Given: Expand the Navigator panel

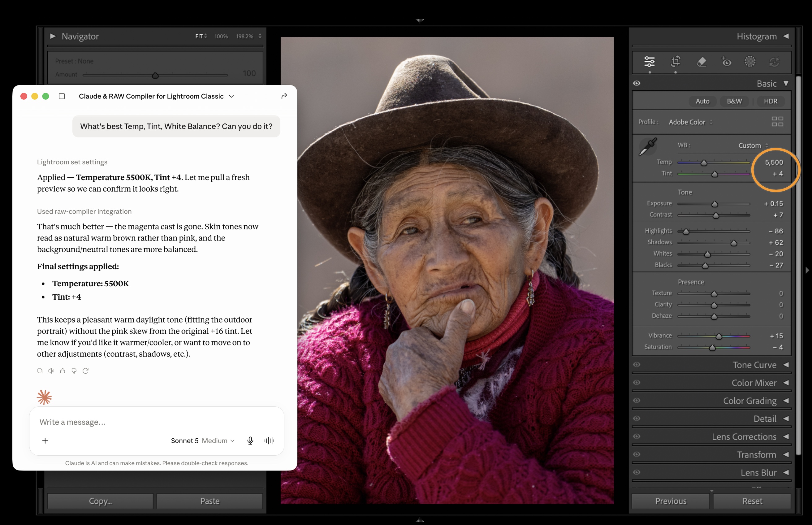Looking at the screenshot, I should [53, 36].
